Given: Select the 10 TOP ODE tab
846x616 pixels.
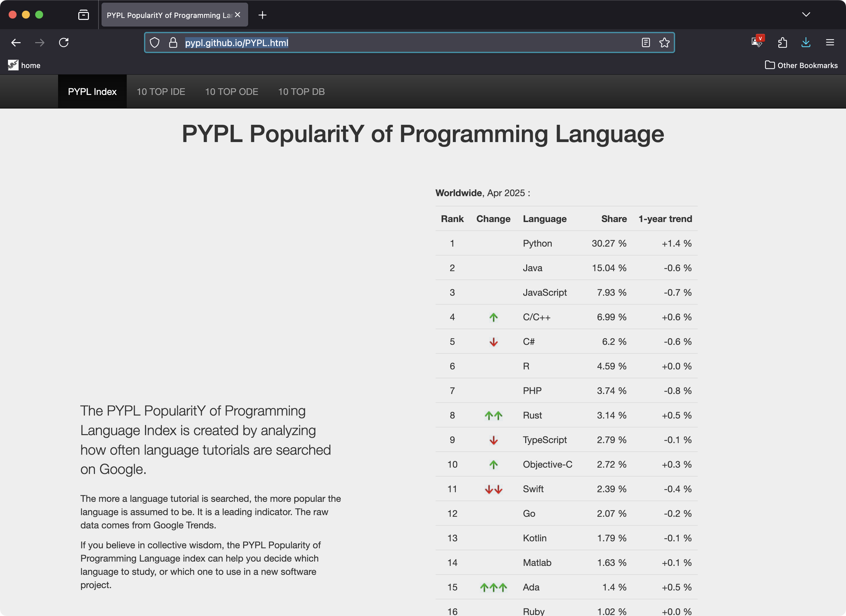Looking at the screenshot, I should click(x=231, y=92).
